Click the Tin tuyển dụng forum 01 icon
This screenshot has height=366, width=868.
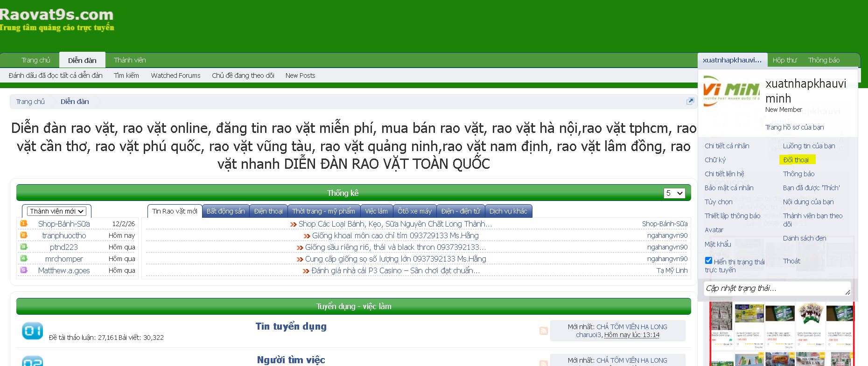pos(32,331)
